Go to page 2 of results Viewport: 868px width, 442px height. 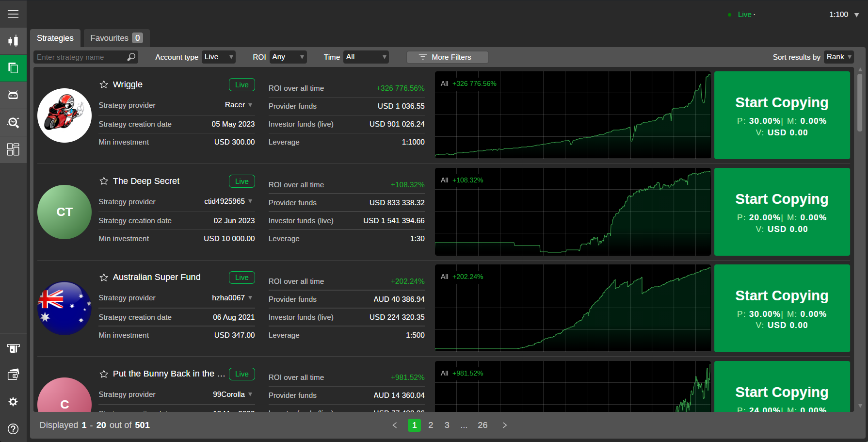click(431, 425)
